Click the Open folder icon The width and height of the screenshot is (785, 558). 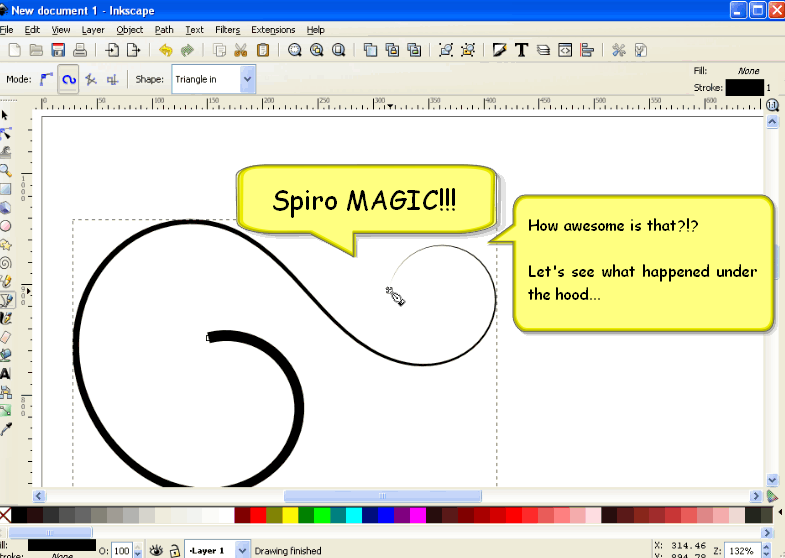pyautogui.click(x=36, y=50)
